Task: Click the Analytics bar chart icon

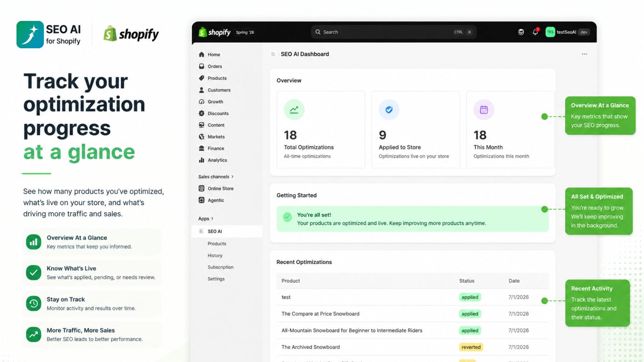Action: tap(202, 160)
